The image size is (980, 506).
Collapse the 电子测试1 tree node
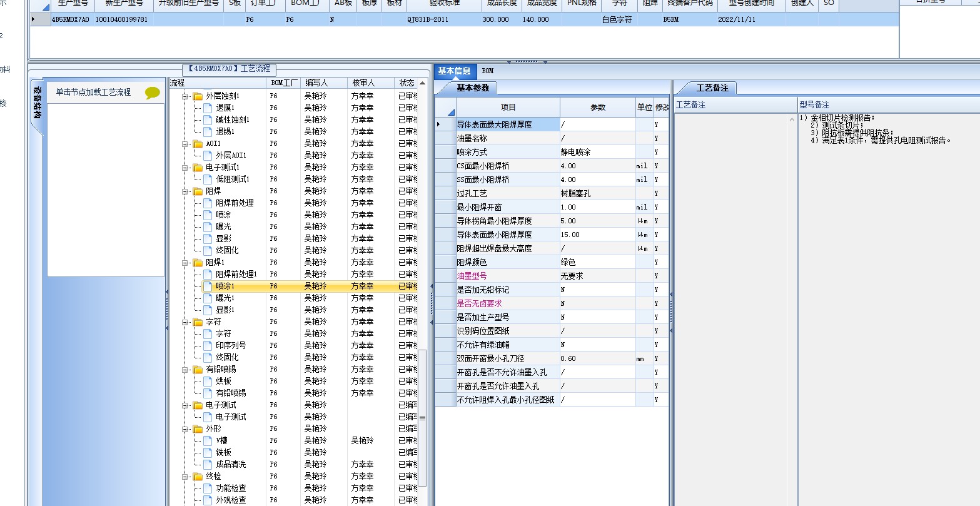(x=185, y=168)
